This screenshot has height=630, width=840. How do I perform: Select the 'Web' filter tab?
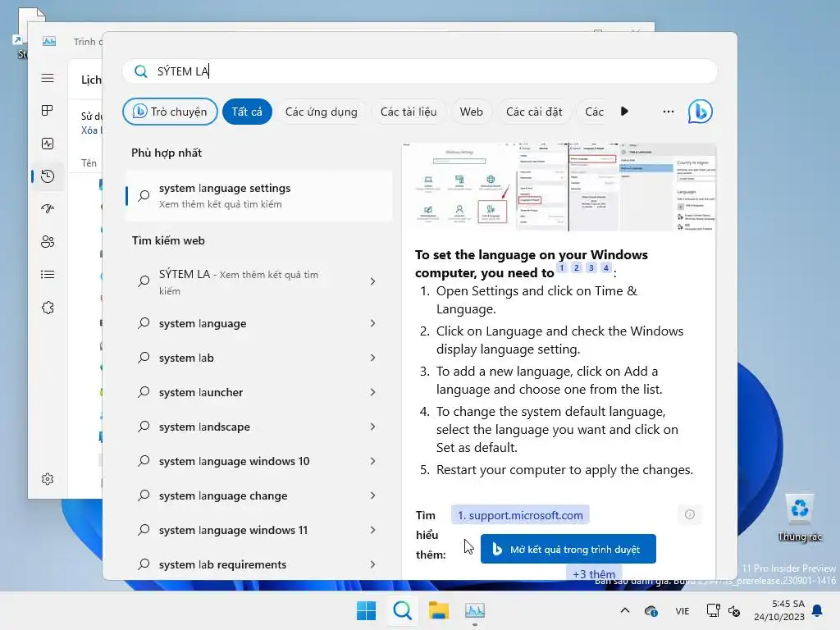[x=472, y=112]
